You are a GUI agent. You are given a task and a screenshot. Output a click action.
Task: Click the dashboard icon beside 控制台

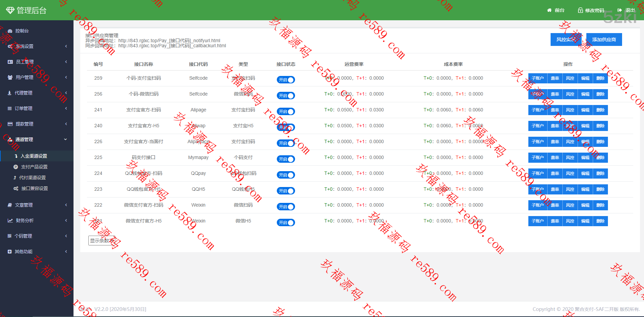(10, 31)
